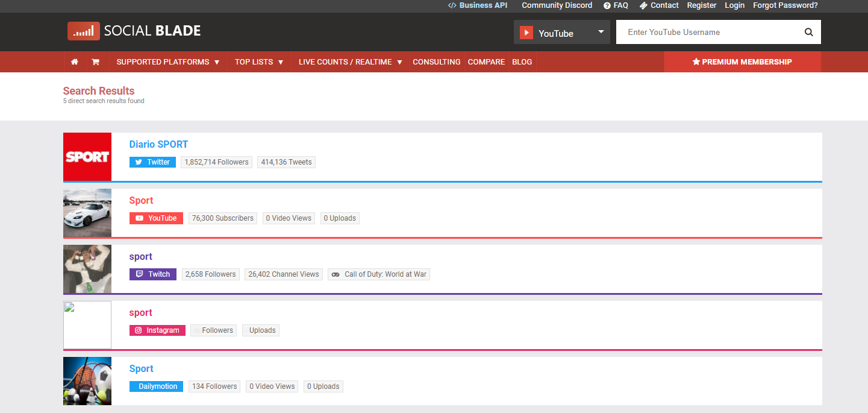Click the 2,658 Followers stat
The width and height of the screenshot is (868, 413).
click(x=211, y=274)
